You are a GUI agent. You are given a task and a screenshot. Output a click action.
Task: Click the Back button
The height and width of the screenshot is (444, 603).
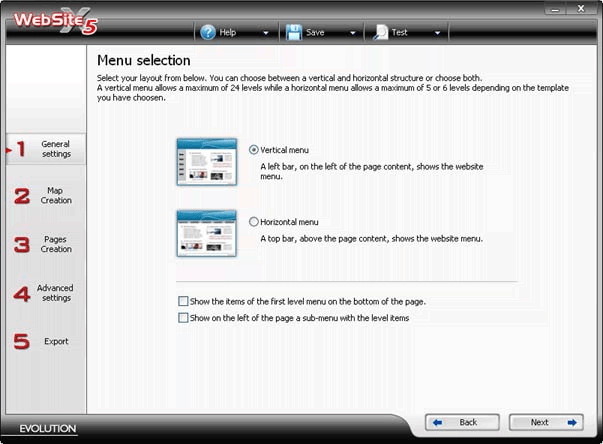coord(462,422)
